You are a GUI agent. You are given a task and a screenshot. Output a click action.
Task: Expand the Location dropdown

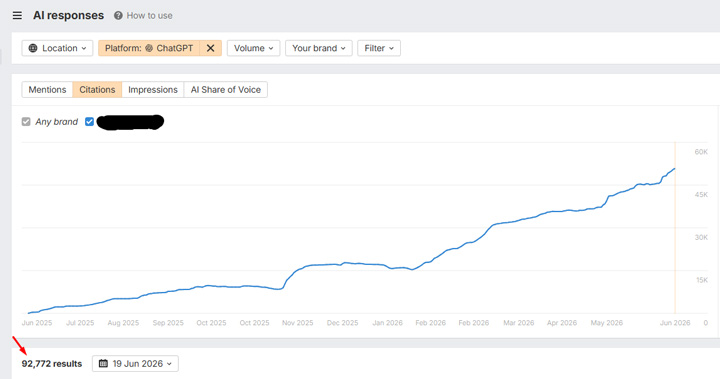click(57, 48)
